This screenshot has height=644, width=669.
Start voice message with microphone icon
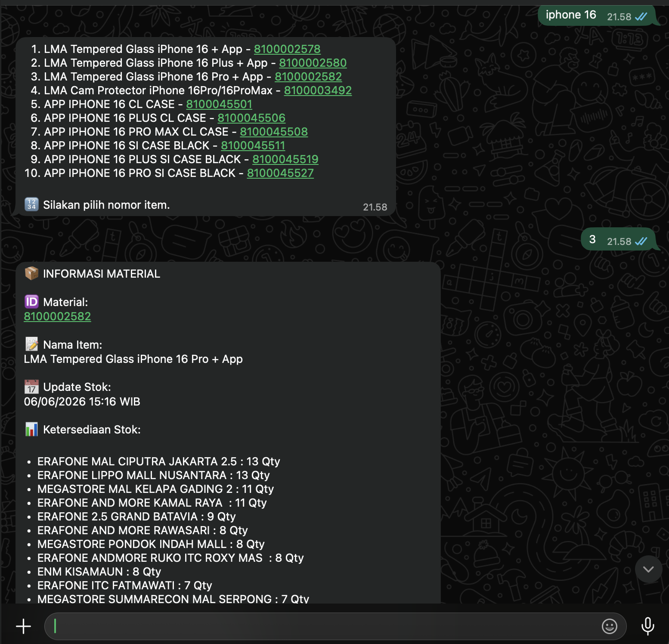coord(647,626)
